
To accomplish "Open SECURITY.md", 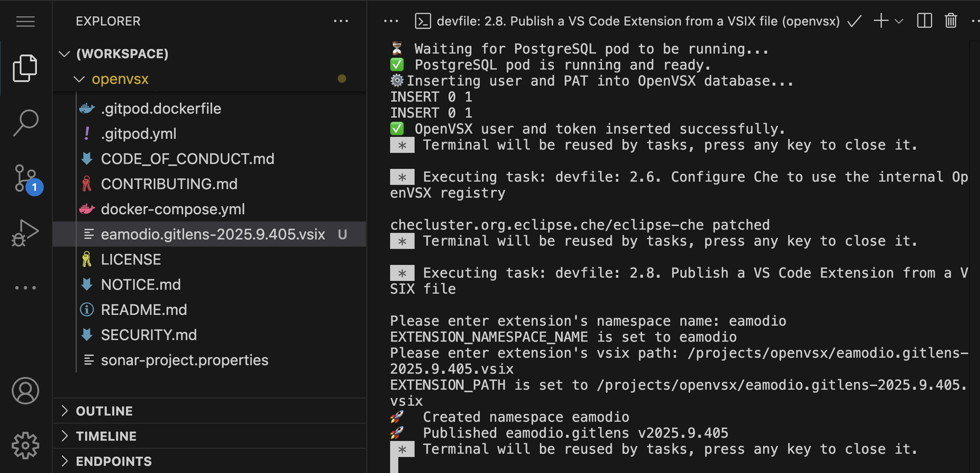I will (x=210, y=335).
